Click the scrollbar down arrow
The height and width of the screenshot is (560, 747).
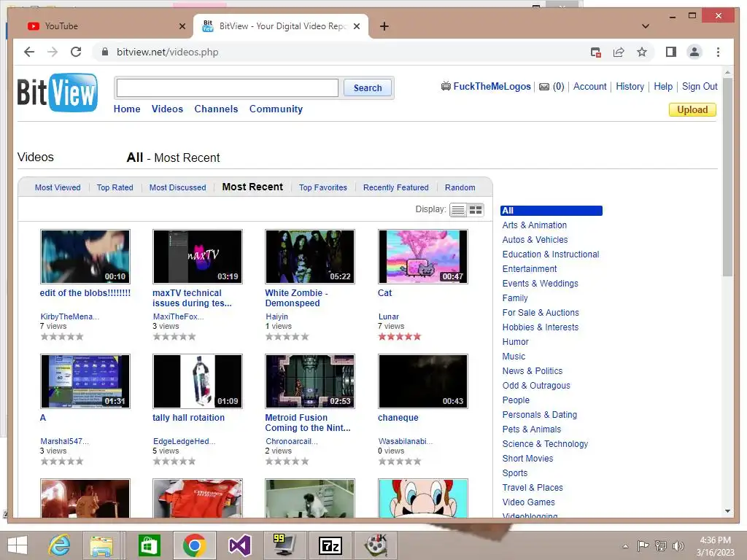(x=727, y=511)
